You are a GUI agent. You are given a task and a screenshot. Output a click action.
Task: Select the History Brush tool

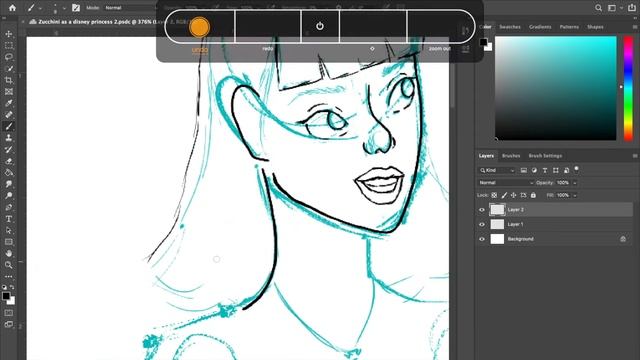click(x=9, y=149)
